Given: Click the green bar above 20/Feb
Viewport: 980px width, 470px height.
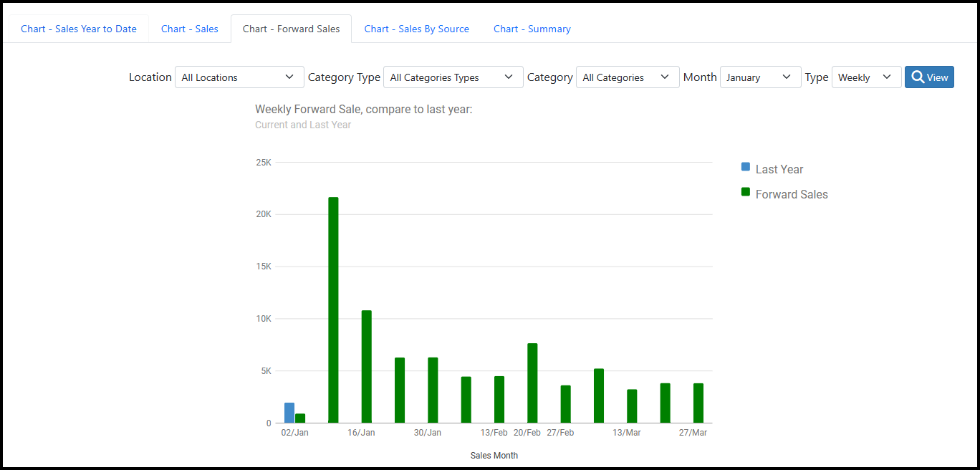Looking at the screenshot, I should click(532, 383).
